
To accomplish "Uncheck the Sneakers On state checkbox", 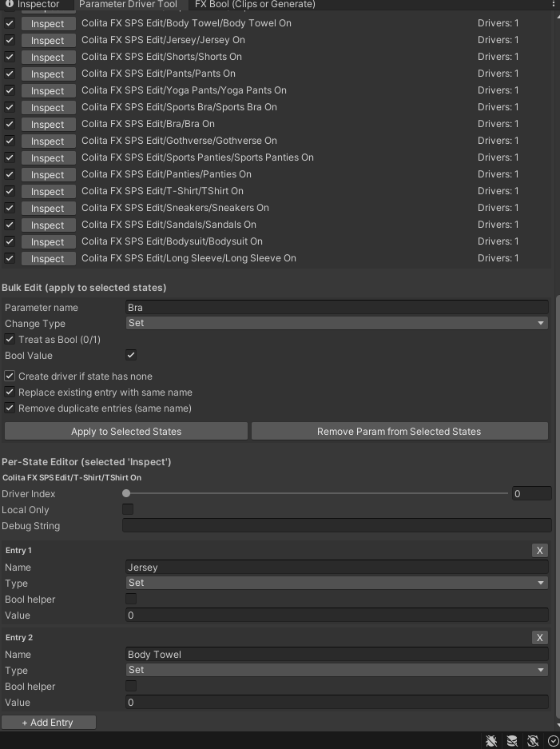I will (10, 208).
